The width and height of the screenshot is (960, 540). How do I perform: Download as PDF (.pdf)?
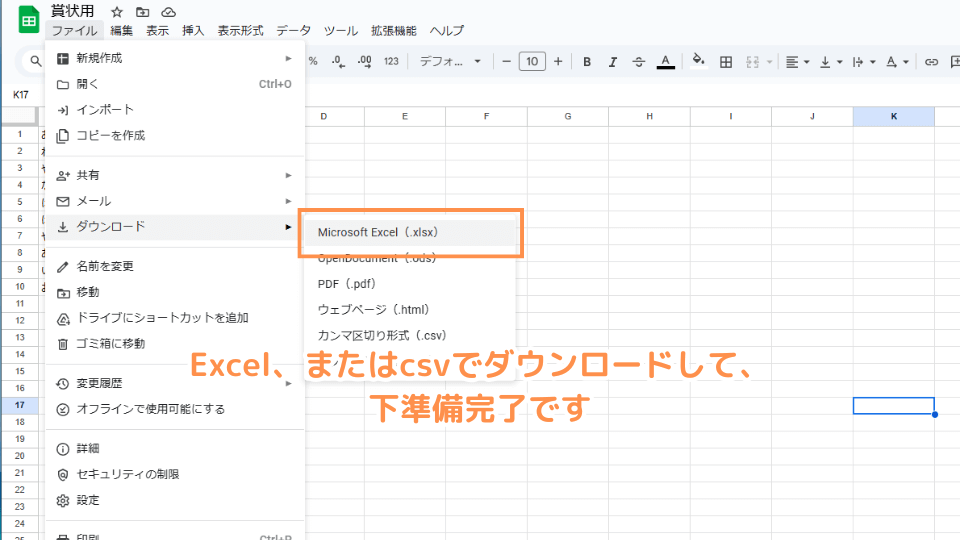click(x=410, y=284)
